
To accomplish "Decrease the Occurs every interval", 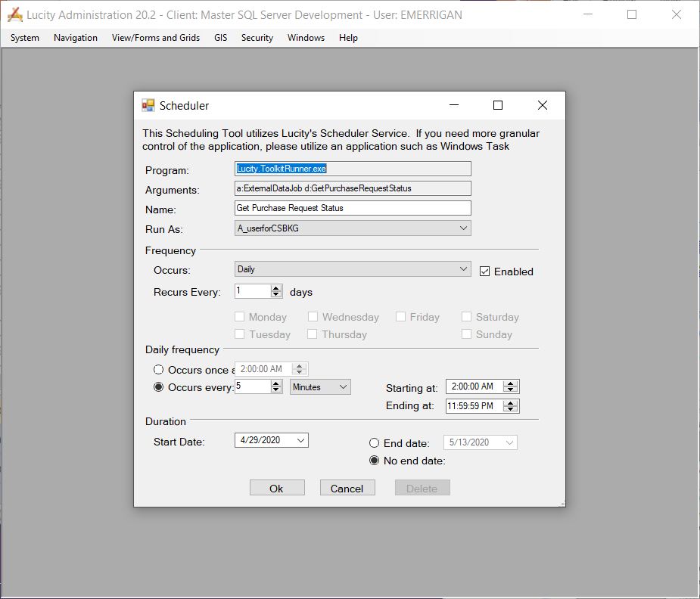I will [x=276, y=390].
